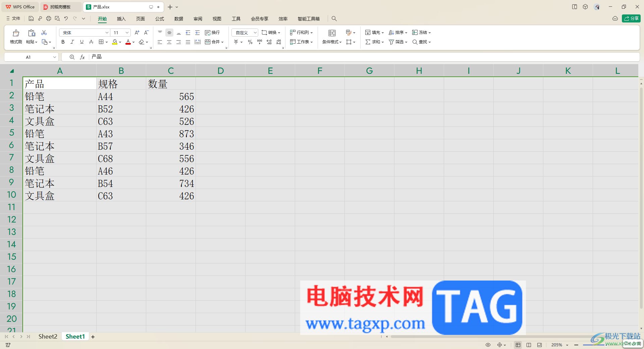Click the distributed alignment icon

point(198,42)
